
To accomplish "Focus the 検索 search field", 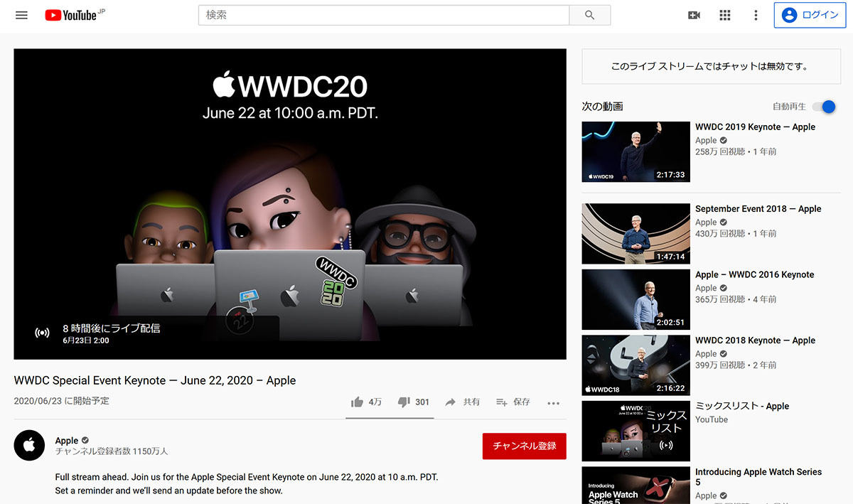I will coord(384,15).
